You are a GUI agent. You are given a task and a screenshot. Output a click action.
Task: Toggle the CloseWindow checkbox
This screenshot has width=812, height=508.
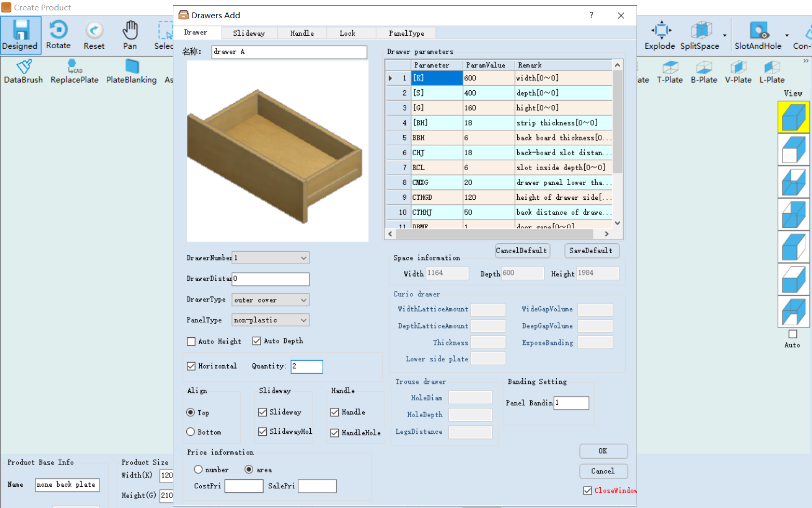point(587,490)
